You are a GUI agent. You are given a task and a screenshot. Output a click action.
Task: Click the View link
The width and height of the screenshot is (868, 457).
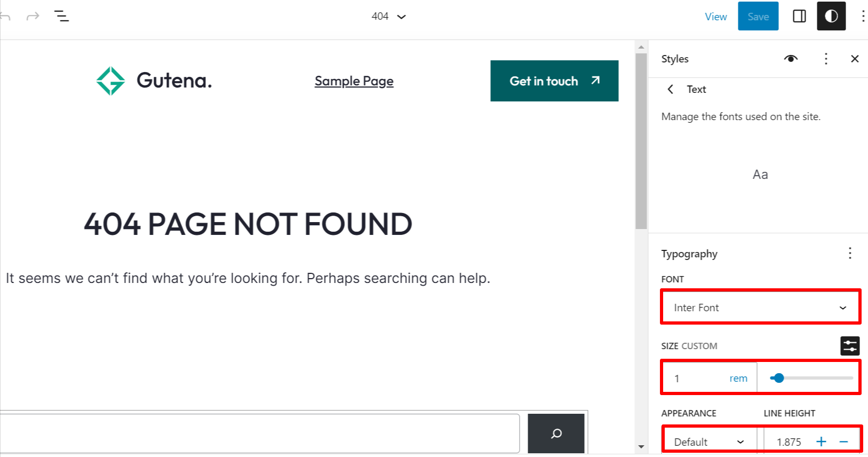pos(715,17)
